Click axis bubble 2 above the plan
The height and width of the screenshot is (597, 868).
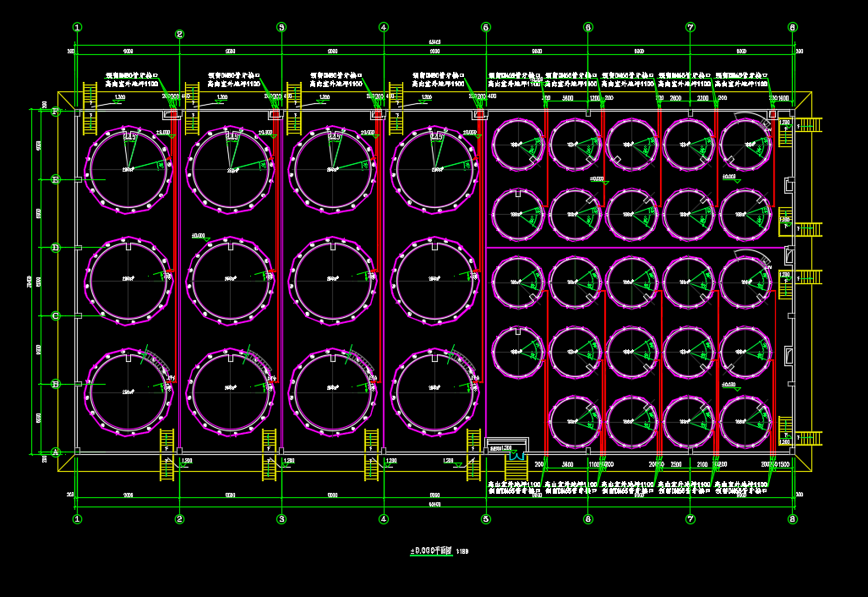coord(179,35)
